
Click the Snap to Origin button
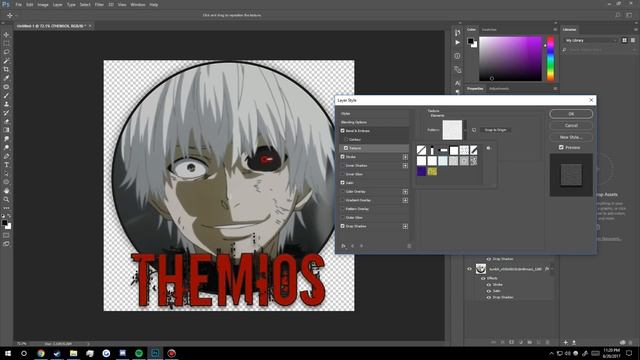coord(495,130)
